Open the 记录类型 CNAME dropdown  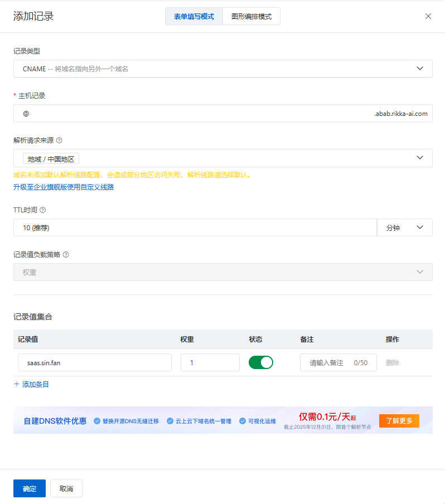[223, 69]
